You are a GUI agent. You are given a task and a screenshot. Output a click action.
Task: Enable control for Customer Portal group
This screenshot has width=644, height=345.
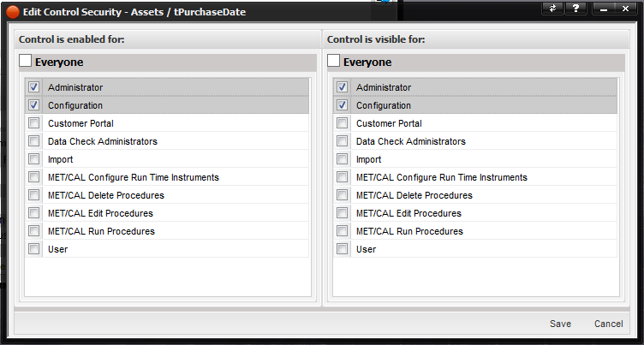(x=33, y=122)
